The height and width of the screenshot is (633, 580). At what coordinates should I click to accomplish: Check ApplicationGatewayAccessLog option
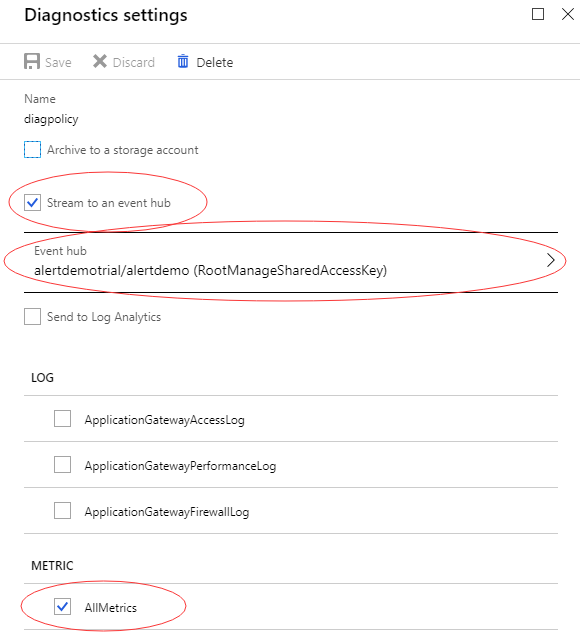pyautogui.click(x=63, y=419)
